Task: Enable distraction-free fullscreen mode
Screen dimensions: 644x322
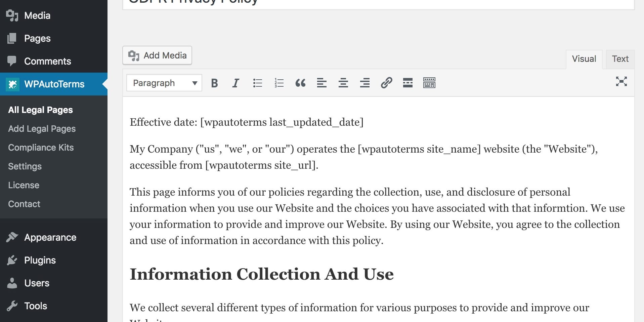Action: click(x=621, y=81)
